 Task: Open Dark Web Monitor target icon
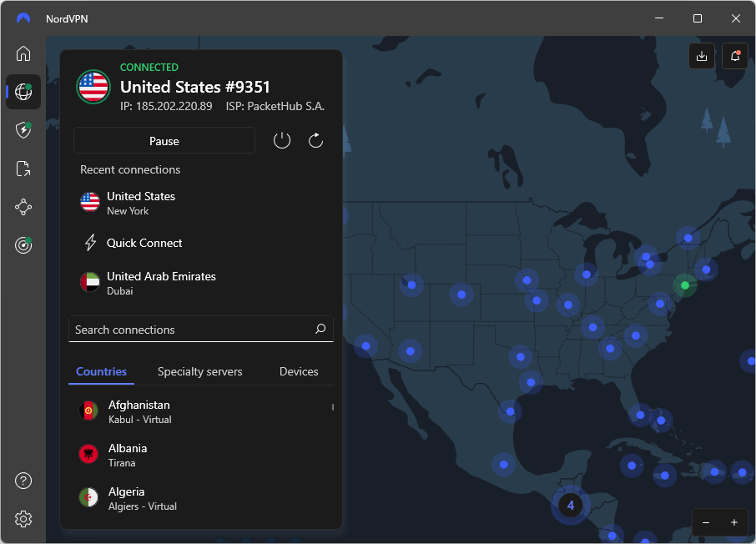tap(23, 245)
